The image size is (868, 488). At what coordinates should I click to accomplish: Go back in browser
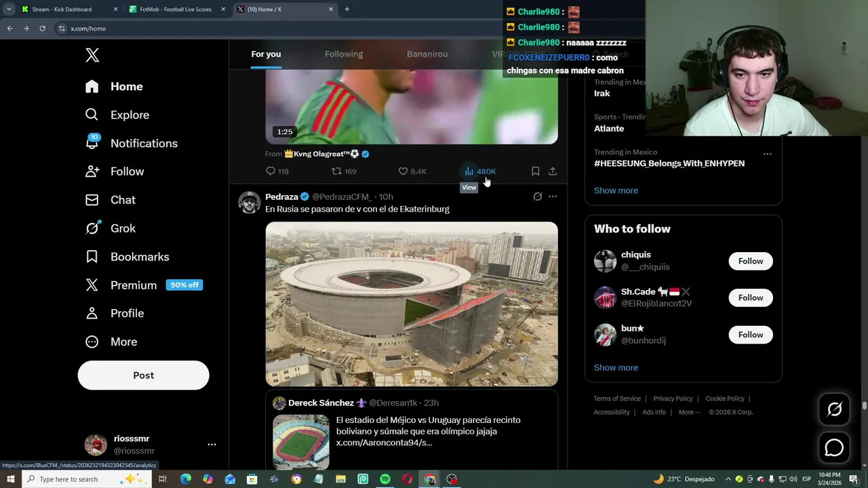(x=9, y=28)
